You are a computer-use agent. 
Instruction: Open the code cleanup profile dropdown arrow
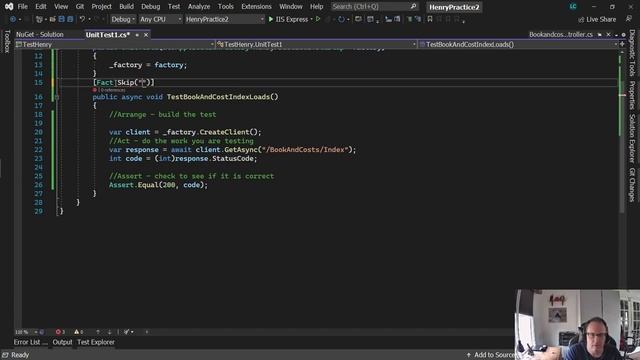pos(132,332)
